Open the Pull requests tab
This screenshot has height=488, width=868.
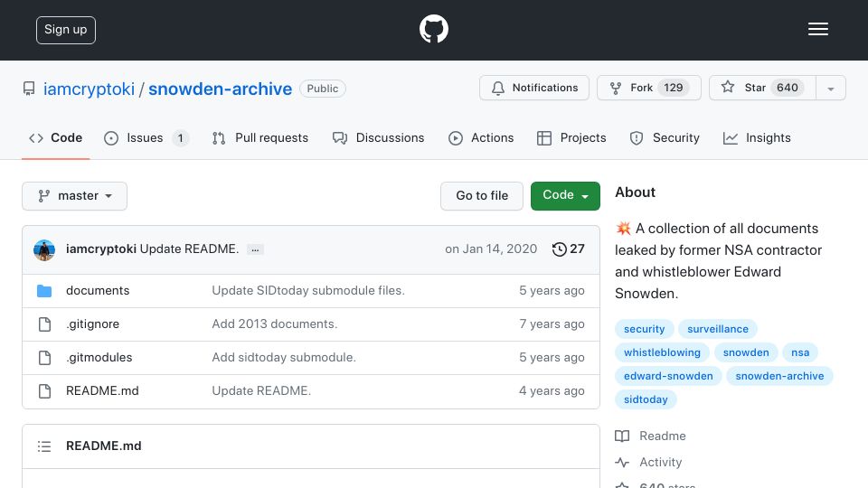[260, 137]
